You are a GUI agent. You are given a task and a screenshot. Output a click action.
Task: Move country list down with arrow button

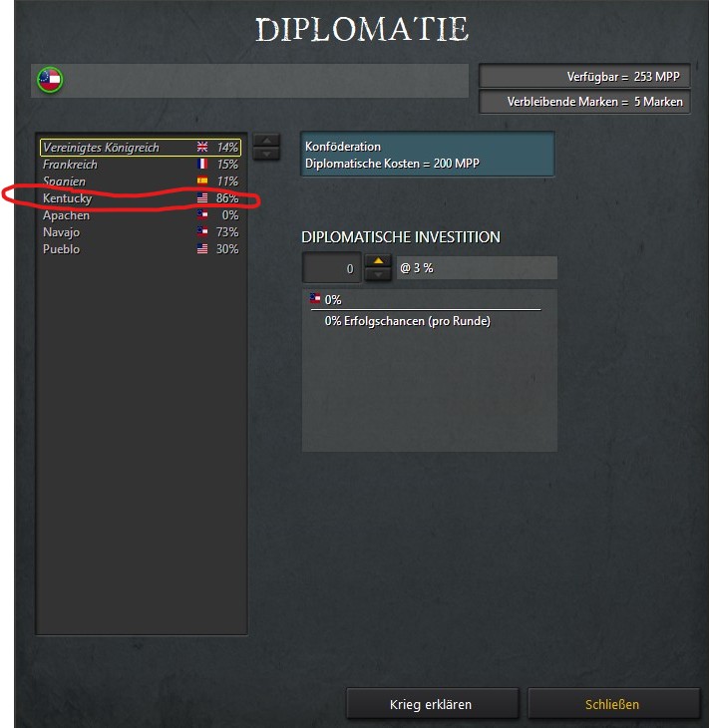[266, 154]
